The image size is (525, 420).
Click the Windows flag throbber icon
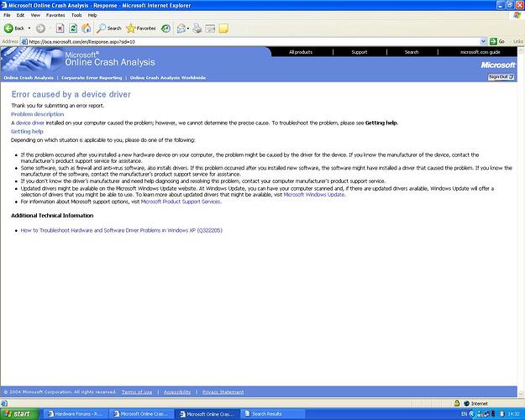click(517, 15)
